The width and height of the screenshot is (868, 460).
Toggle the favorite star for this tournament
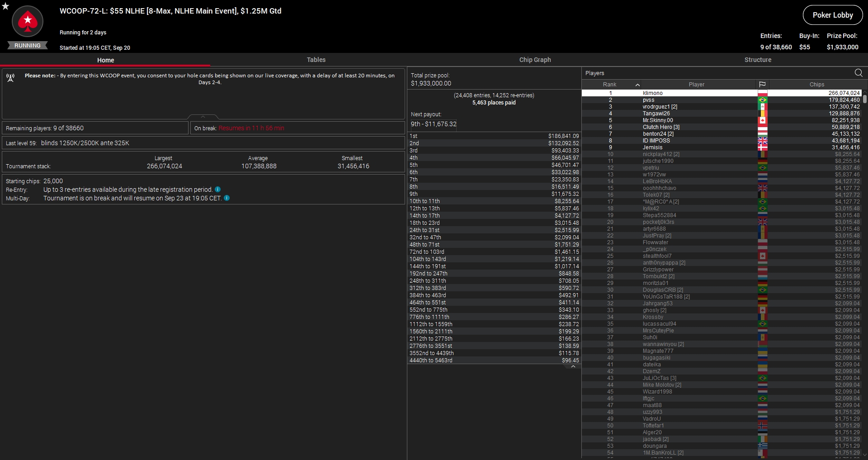5,6
